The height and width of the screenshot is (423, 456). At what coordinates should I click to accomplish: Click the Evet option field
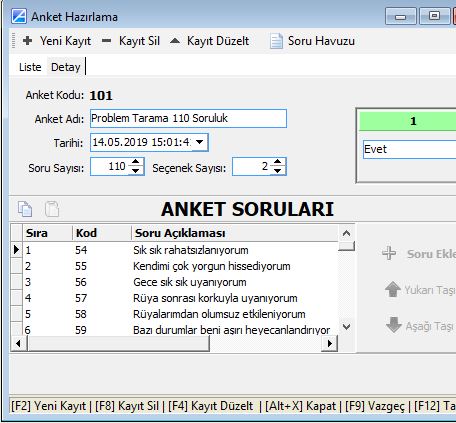(409, 149)
